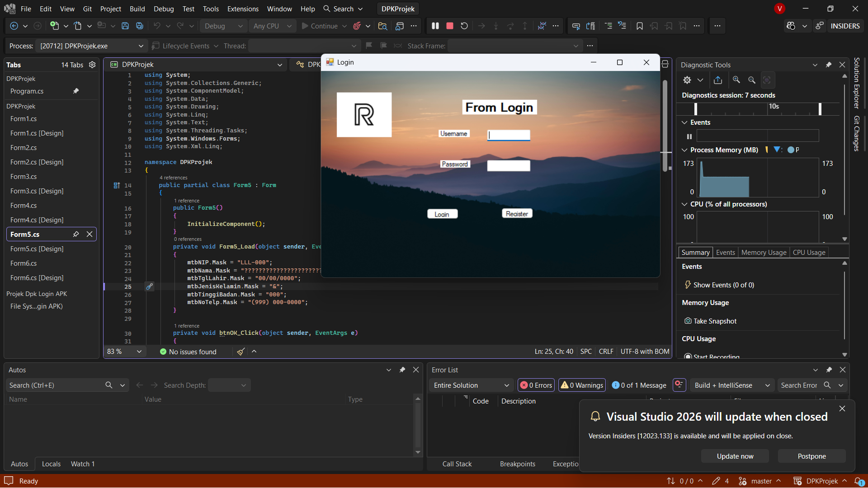The width and height of the screenshot is (868, 488).
Task: Collapse the Process Memory (MB) section
Action: [x=684, y=150]
